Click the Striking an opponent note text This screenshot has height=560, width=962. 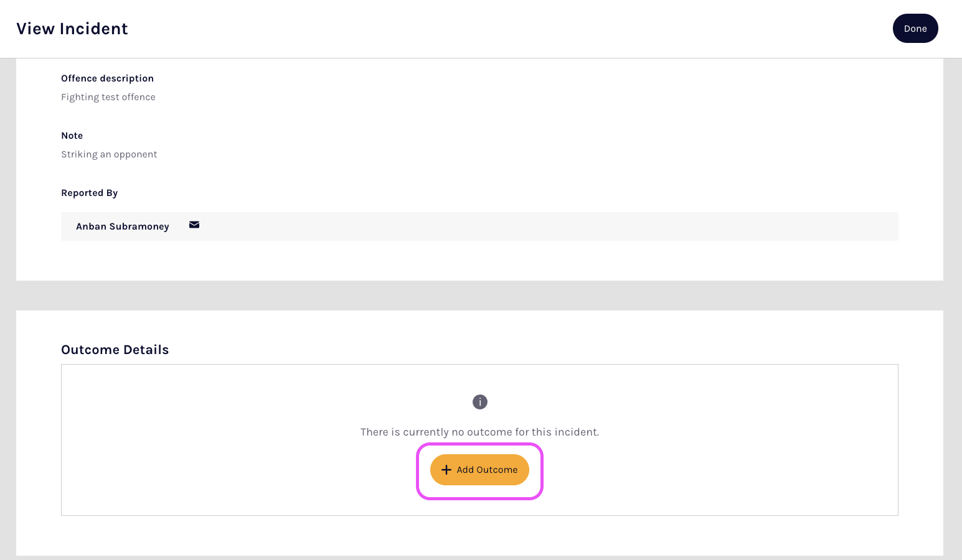click(x=109, y=154)
